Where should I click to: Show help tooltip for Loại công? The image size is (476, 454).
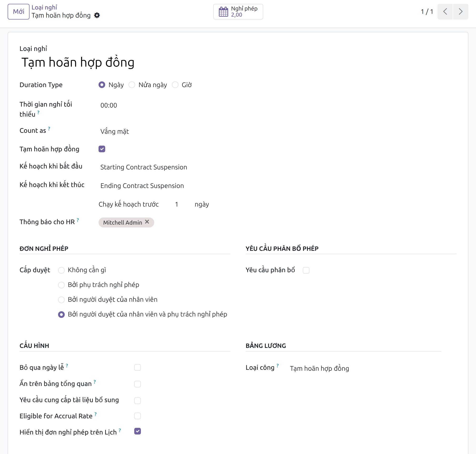coord(278,366)
